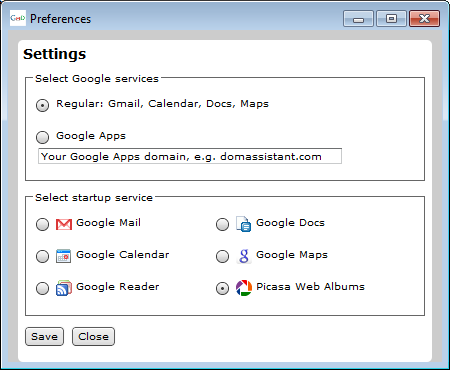Select the Regular services radio button
Screen dimensions: 450x370
[x=42, y=105]
